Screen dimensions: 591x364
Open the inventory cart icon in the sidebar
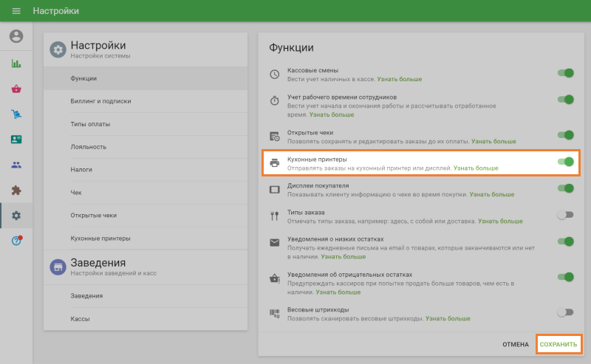coord(16,114)
